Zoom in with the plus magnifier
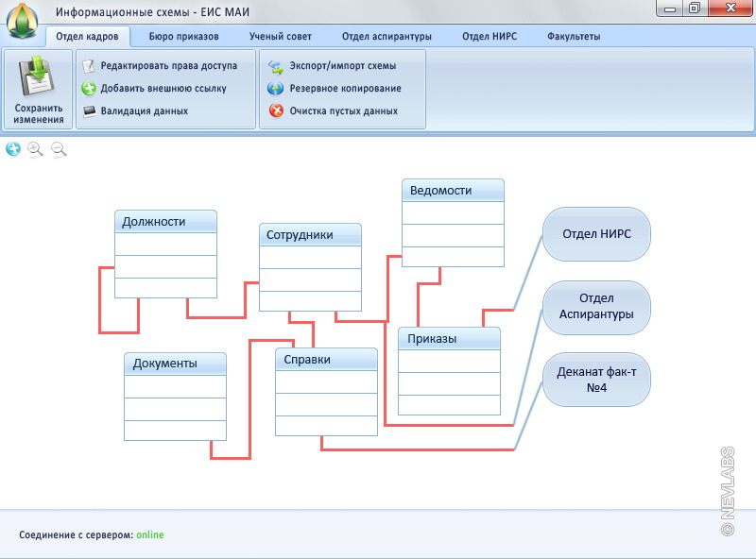The width and height of the screenshot is (756, 559). 36,149
